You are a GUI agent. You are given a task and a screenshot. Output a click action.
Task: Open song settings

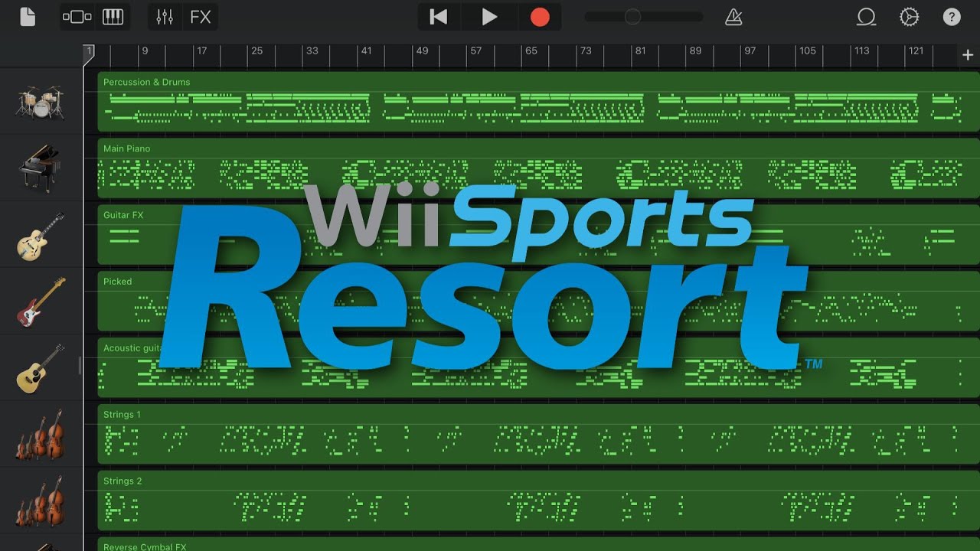(909, 17)
